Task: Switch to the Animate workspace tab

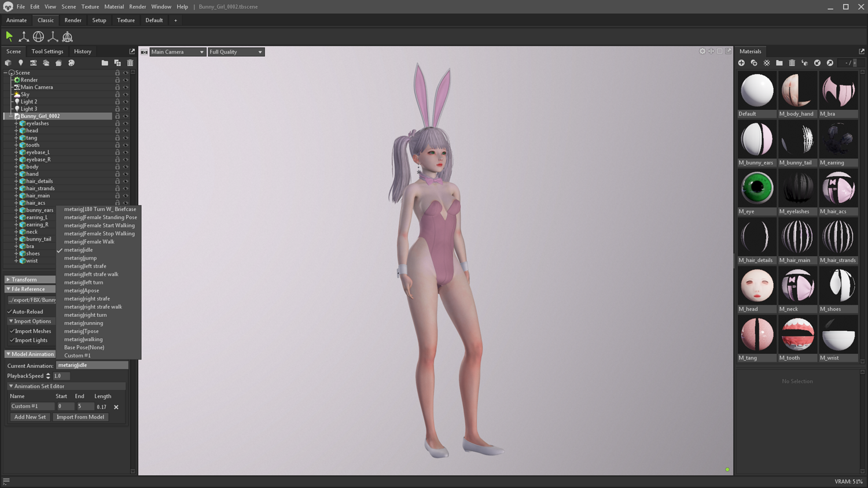Action: [16, 20]
